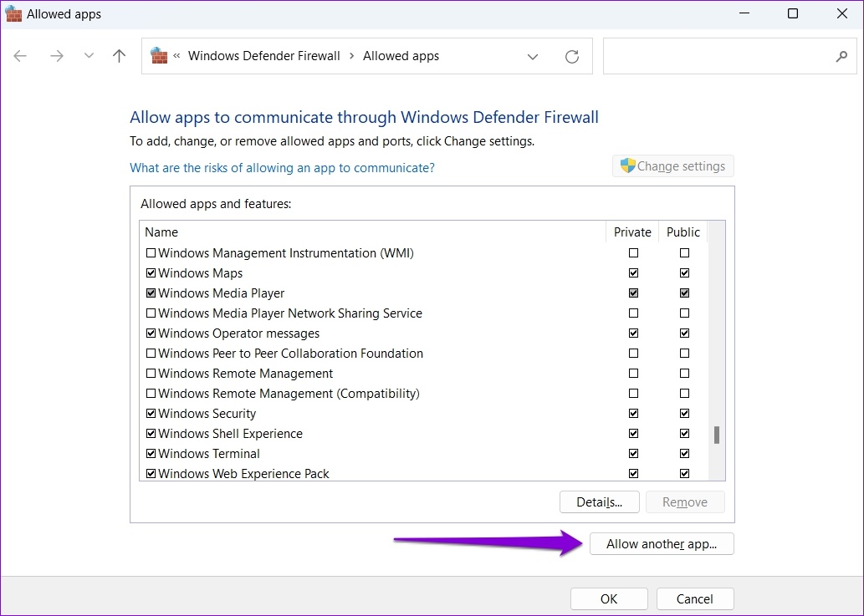This screenshot has height=616, width=864.
Task: Uncheck Windows Web Experience Pack name checkbox
Action: 151,473
